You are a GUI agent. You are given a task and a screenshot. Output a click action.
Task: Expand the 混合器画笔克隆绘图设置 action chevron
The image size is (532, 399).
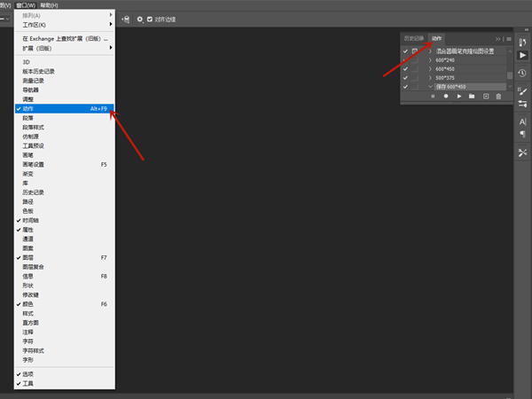click(x=430, y=51)
